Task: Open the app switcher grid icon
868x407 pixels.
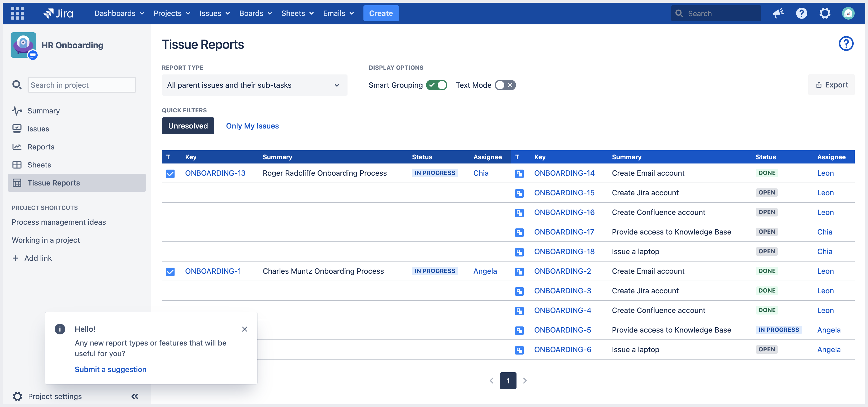Action: tap(17, 13)
